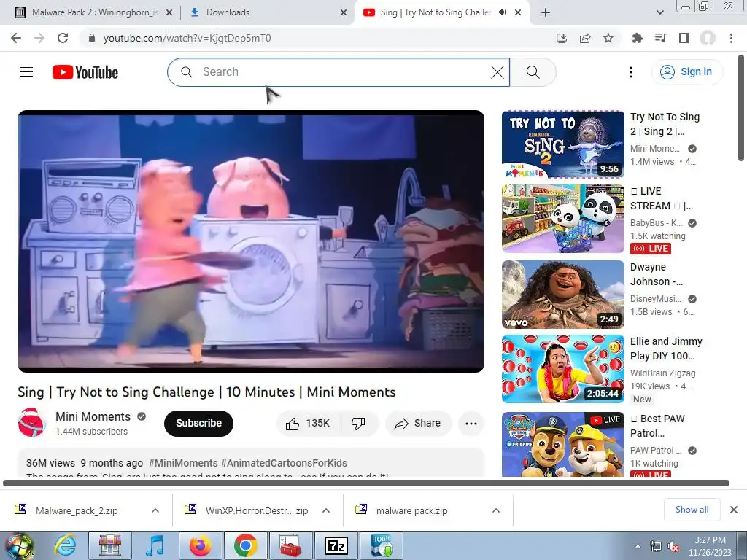Open the media control icon in toolbar
This screenshot has width=747, height=560.
click(x=660, y=38)
